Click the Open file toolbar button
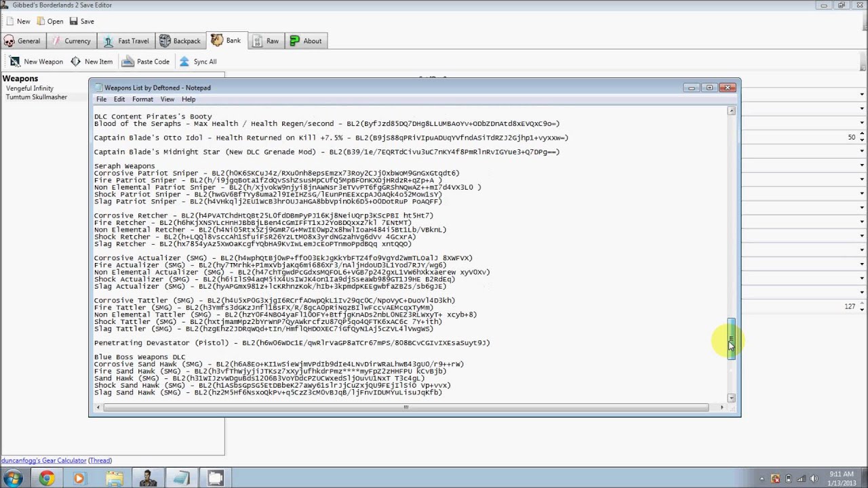 click(50, 21)
